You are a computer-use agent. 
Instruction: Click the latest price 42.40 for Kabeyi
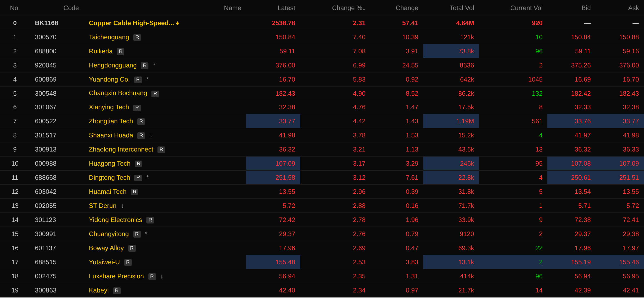point(287,290)
